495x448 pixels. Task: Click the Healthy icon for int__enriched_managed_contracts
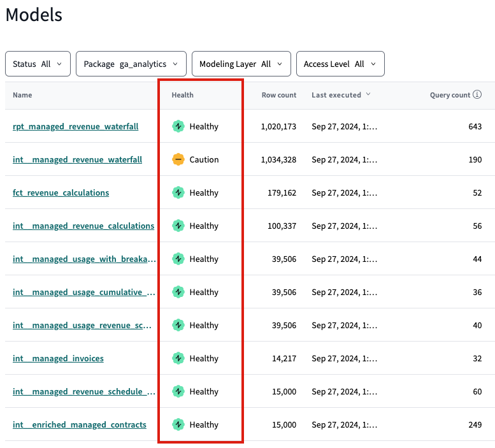[x=178, y=424]
